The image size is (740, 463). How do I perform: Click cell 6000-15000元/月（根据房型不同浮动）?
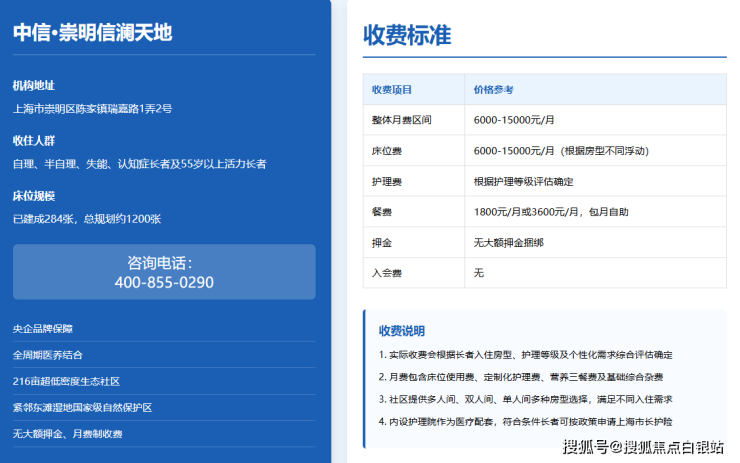[596, 151]
